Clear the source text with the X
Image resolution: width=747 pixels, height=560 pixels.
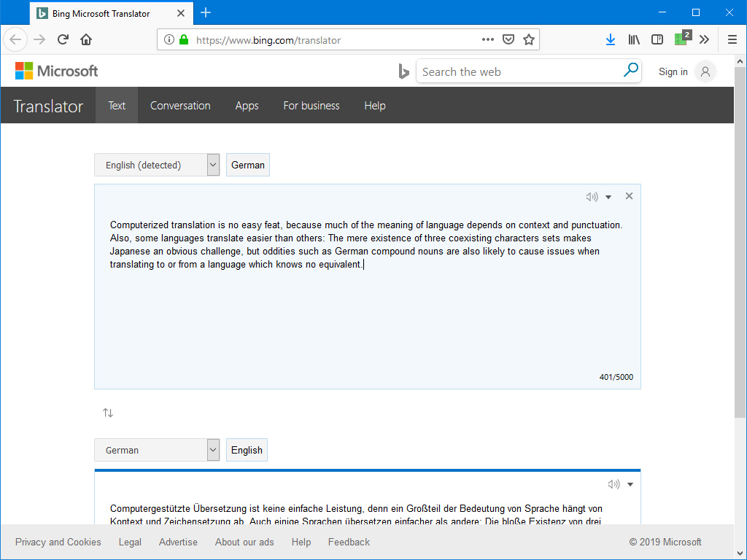(x=629, y=195)
